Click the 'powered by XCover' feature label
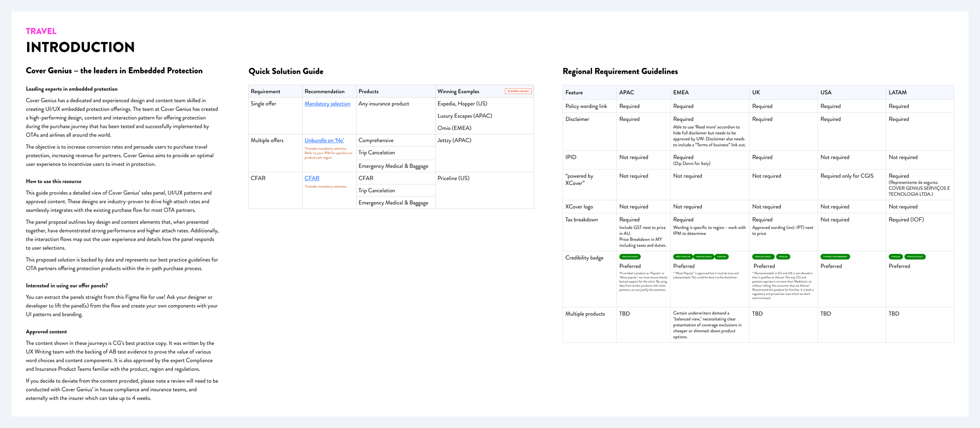 [x=579, y=180]
